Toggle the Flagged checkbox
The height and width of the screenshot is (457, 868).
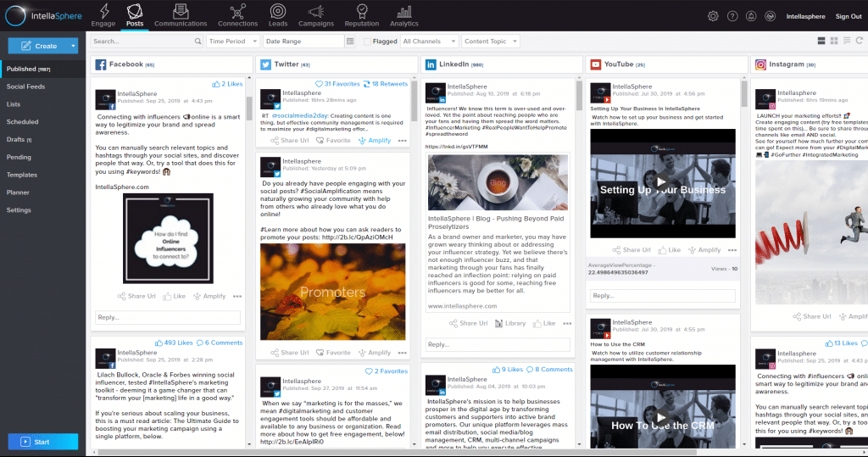pos(367,42)
